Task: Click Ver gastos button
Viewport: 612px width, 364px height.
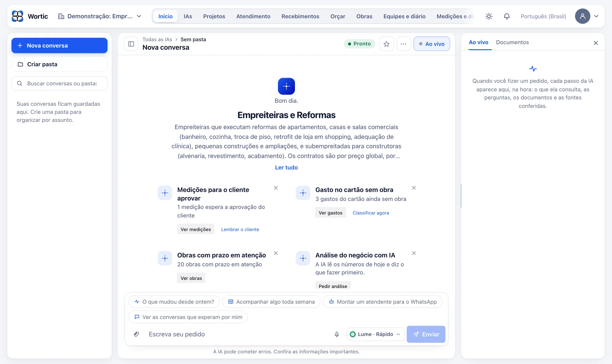Action: click(330, 213)
